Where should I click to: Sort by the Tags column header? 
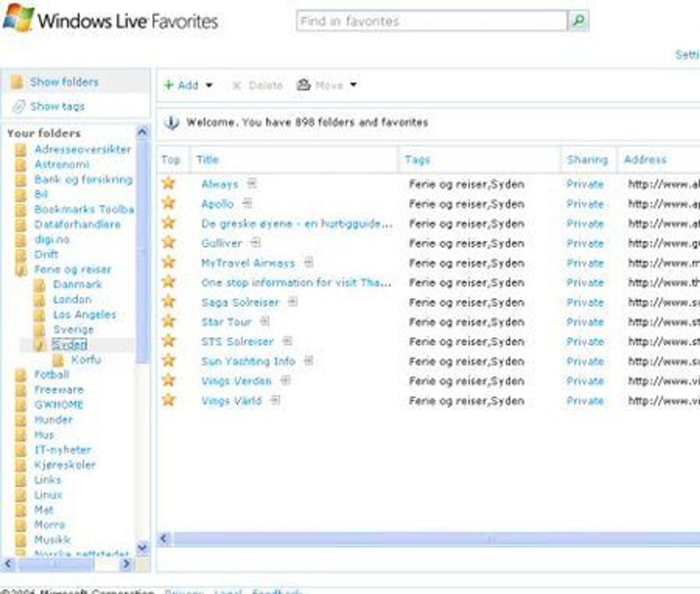[x=417, y=160]
